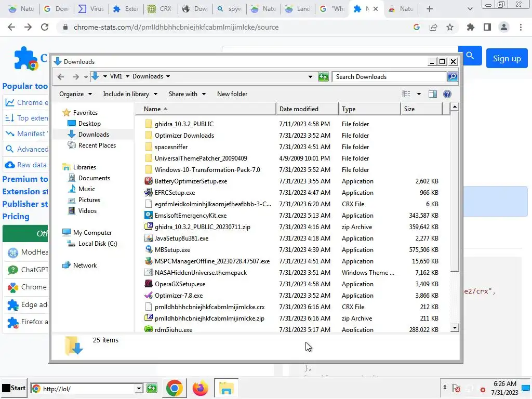Image resolution: width=532 pixels, height=399 pixels.
Task: Bookmark this page with star icon
Action: pyautogui.click(x=450, y=27)
